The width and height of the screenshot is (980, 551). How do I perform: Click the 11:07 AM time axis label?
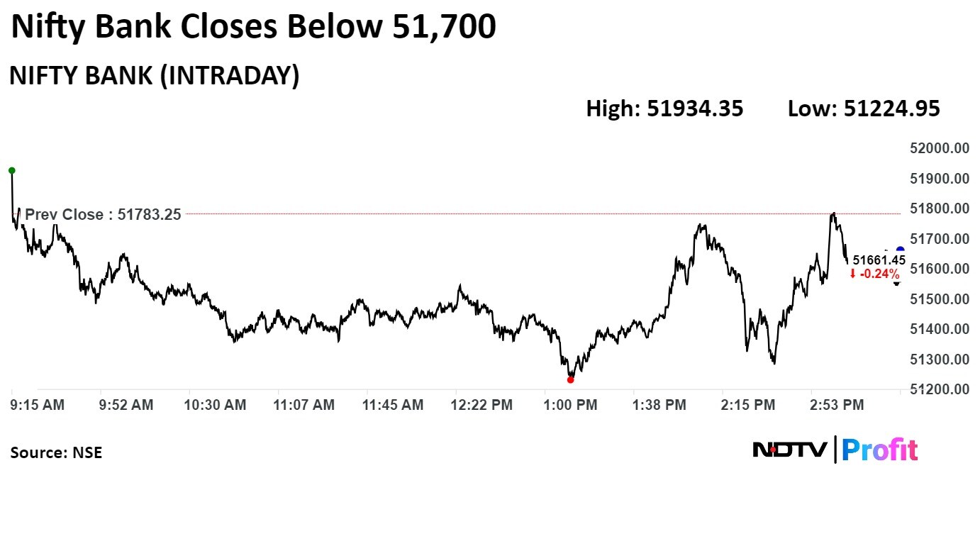pos(304,405)
